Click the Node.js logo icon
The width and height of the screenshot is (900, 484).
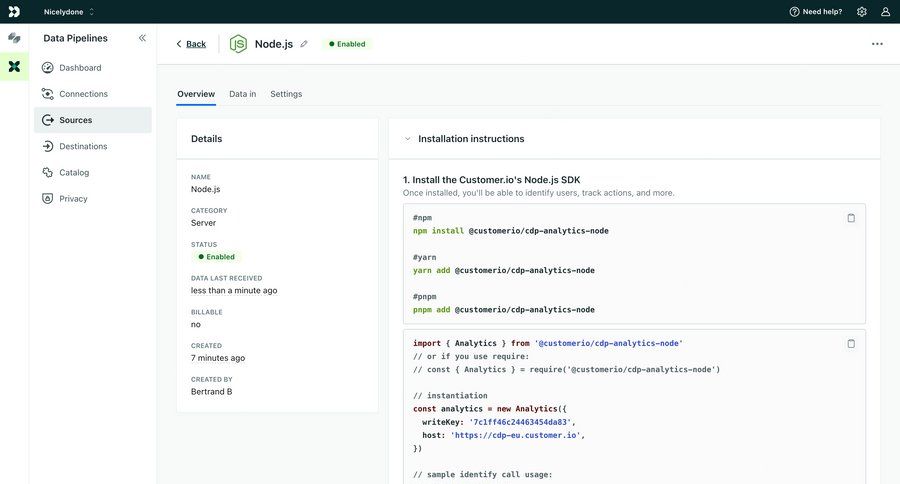pos(238,44)
